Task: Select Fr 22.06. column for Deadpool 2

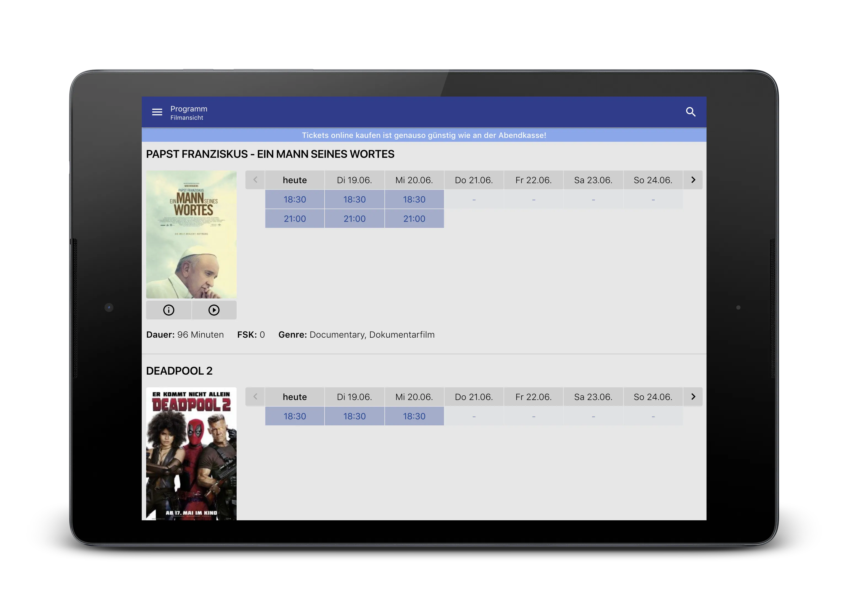Action: coord(534,397)
